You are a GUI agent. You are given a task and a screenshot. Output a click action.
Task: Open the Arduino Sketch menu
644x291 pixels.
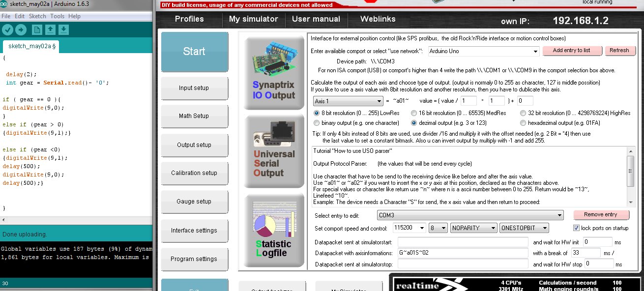[37, 16]
